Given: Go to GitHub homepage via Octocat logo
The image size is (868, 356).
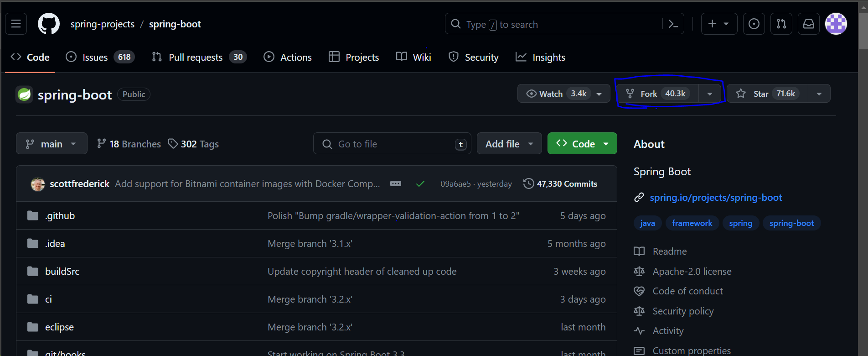Looking at the screenshot, I should click(x=48, y=24).
